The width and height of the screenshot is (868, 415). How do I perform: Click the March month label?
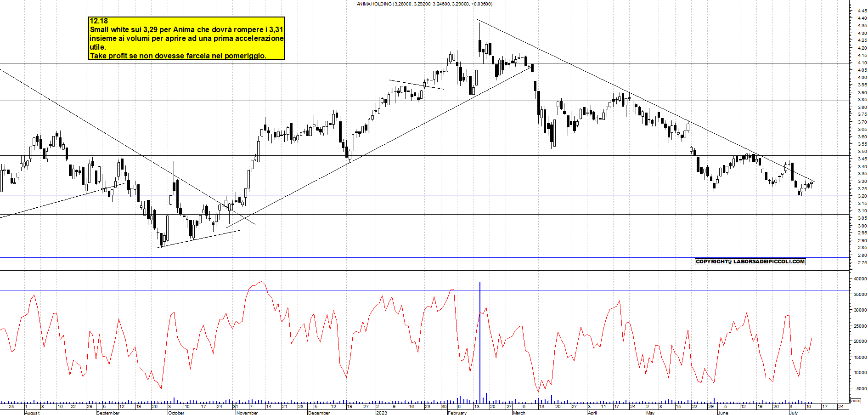click(x=519, y=413)
